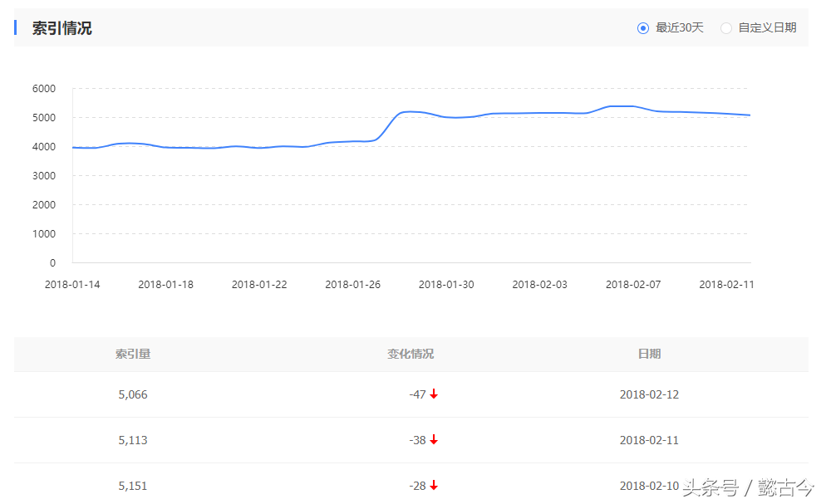Screen dimensions: 826x504
Task: Click the 2018-02-07 axis date label
Action: tap(633, 285)
